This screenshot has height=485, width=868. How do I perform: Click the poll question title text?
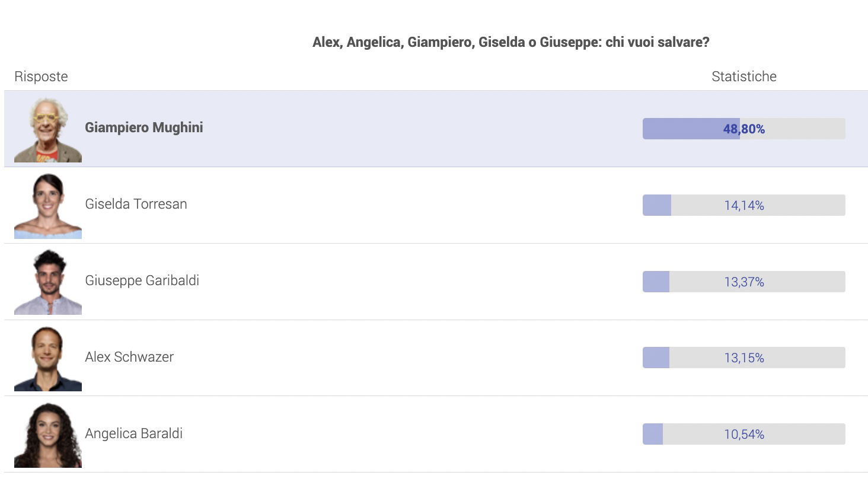[511, 42]
